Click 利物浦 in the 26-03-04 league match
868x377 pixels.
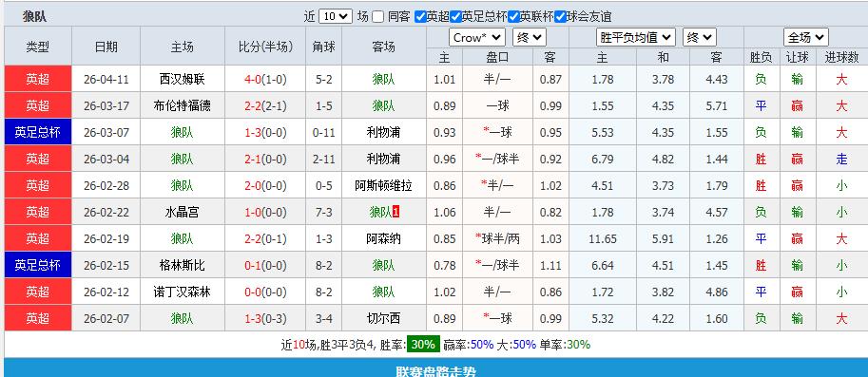(384, 159)
